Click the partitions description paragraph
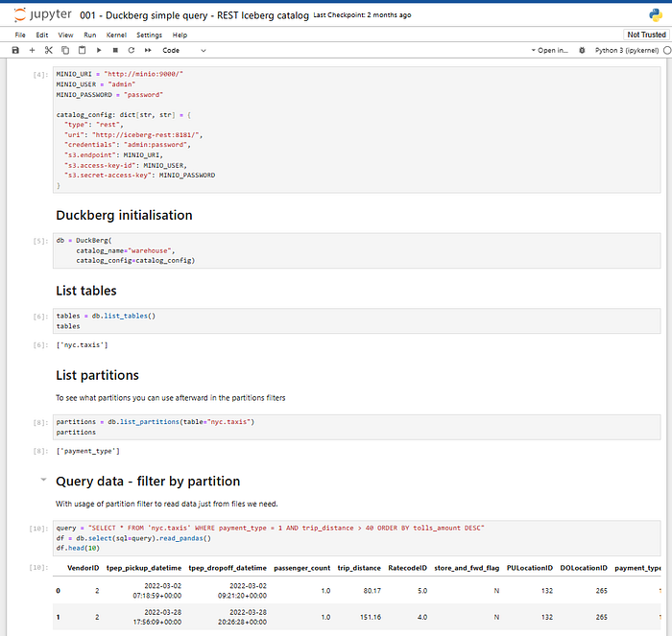672x636 pixels. (171, 398)
